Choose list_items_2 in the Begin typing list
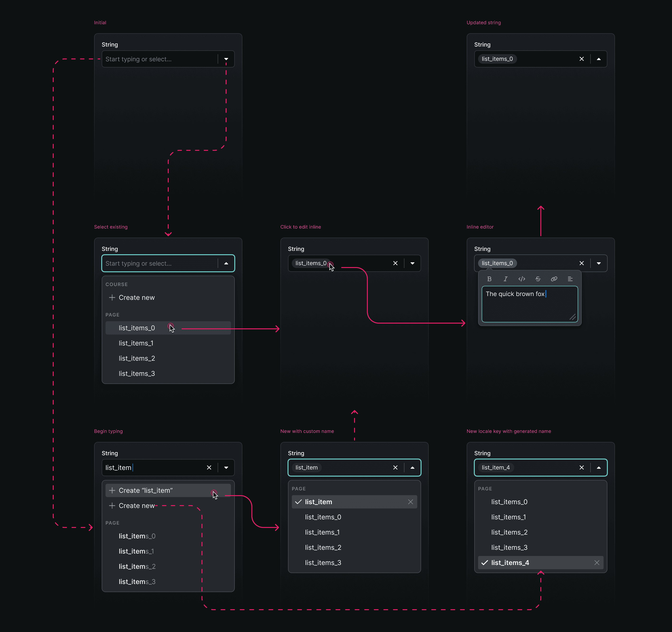This screenshot has width=672, height=632. click(x=168, y=566)
